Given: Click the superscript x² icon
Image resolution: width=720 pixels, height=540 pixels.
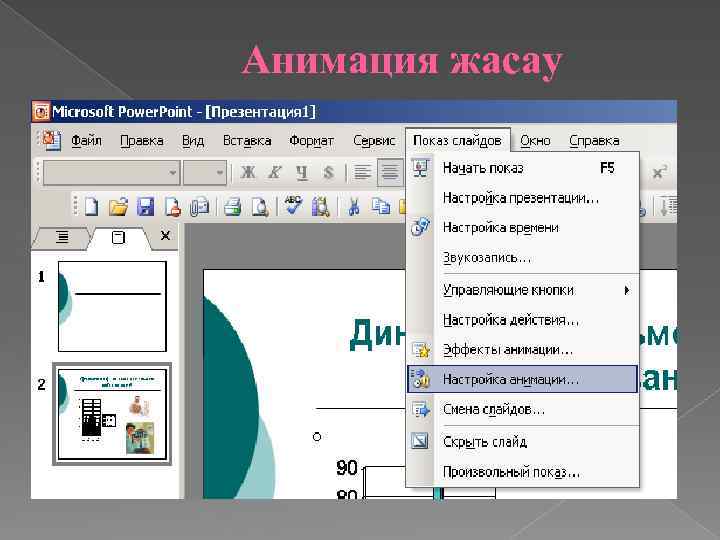Looking at the screenshot, I should click(659, 173).
